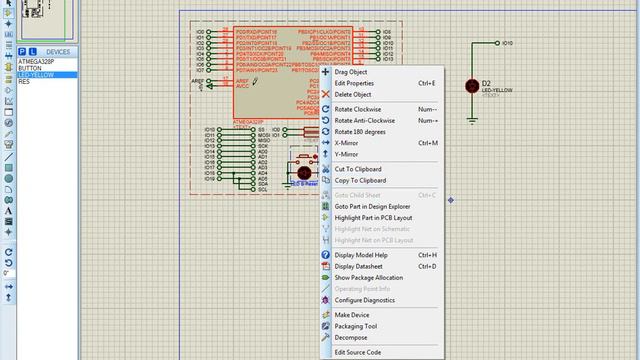The image size is (640, 360).
Task: Select the 2D arc drawing tool
Action: [8, 189]
